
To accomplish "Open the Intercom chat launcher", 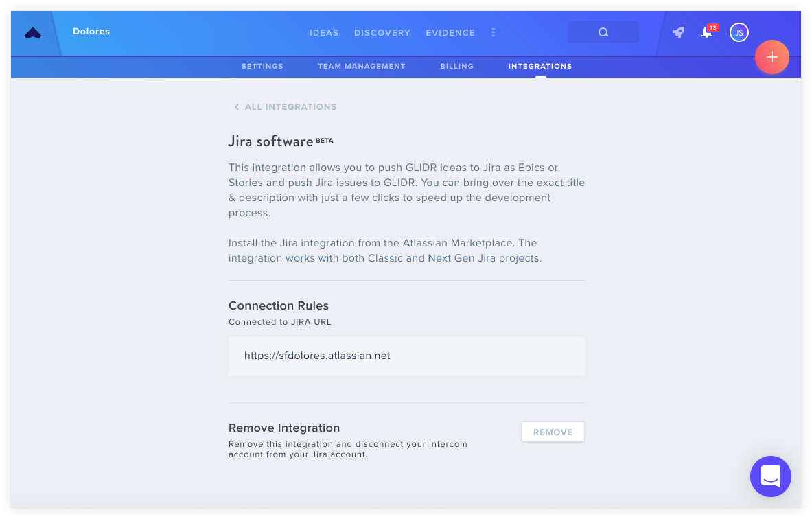I will pos(771,476).
